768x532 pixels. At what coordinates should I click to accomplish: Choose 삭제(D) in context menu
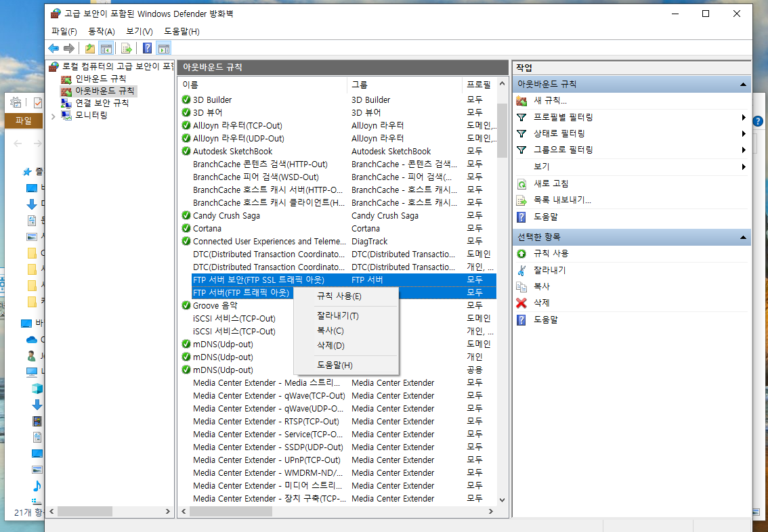pos(346,345)
